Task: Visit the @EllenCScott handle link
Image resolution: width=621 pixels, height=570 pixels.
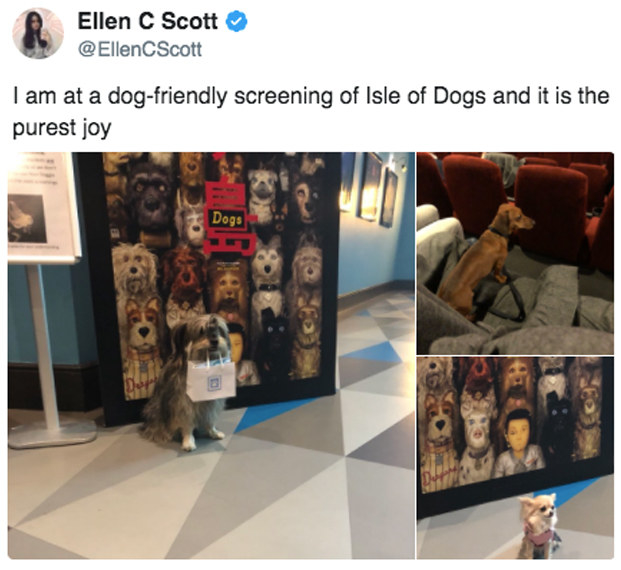Action: tap(140, 50)
